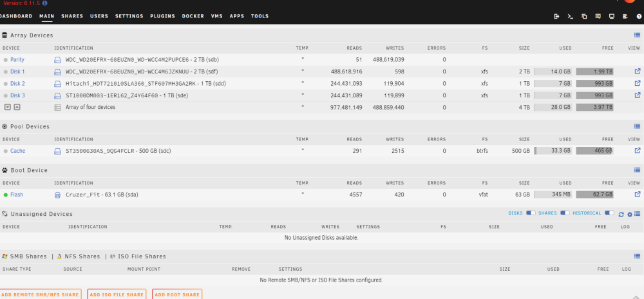
Task: Open the USERS tab
Action: 99,16
